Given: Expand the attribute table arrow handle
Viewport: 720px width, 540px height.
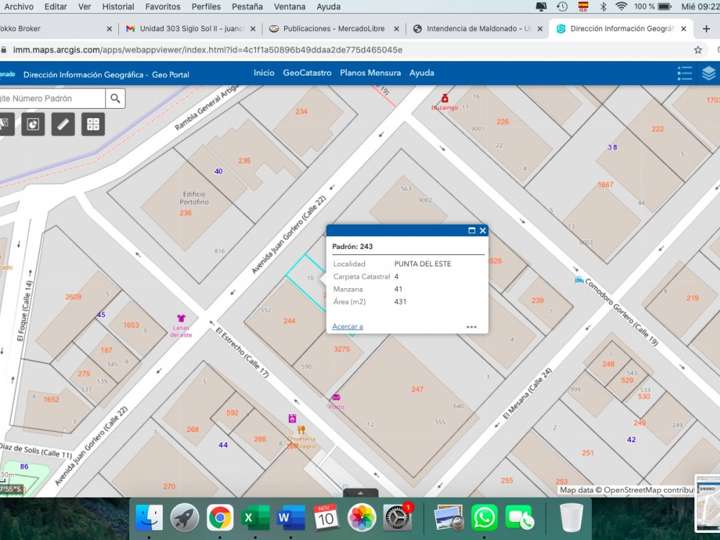Looking at the screenshot, I should (x=360, y=492).
